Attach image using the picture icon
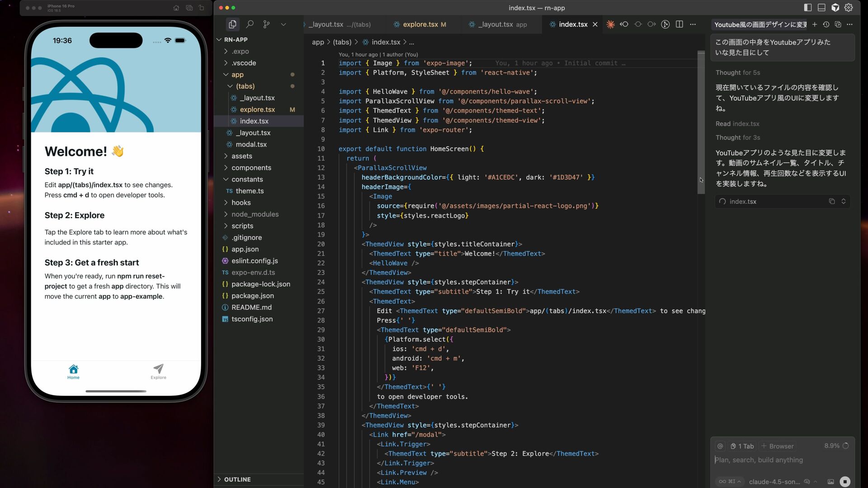 click(830, 482)
